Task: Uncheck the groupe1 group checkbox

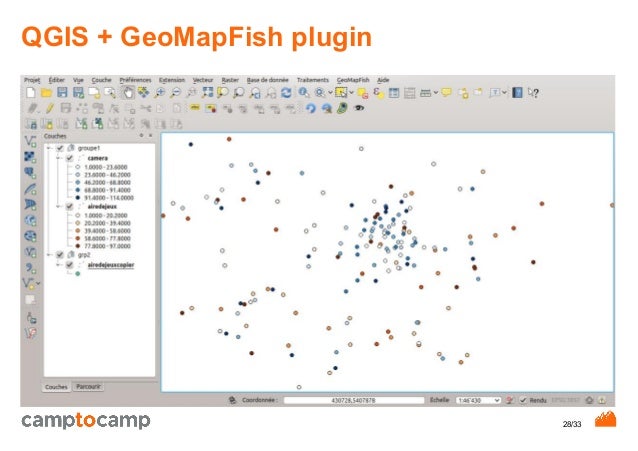Action: [60, 148]
